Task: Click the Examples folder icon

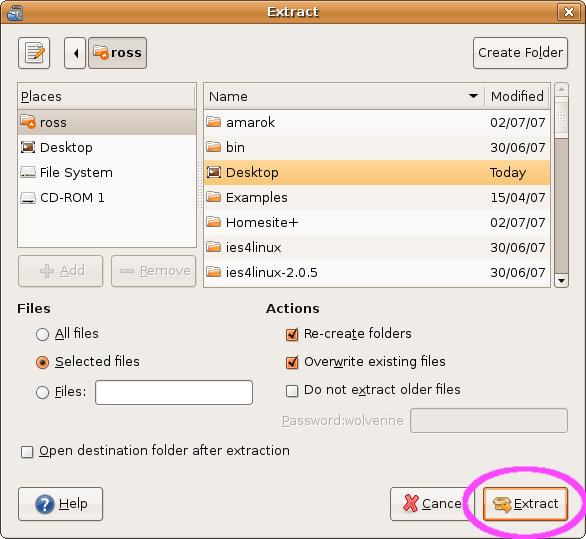Action: click(213, 197)
